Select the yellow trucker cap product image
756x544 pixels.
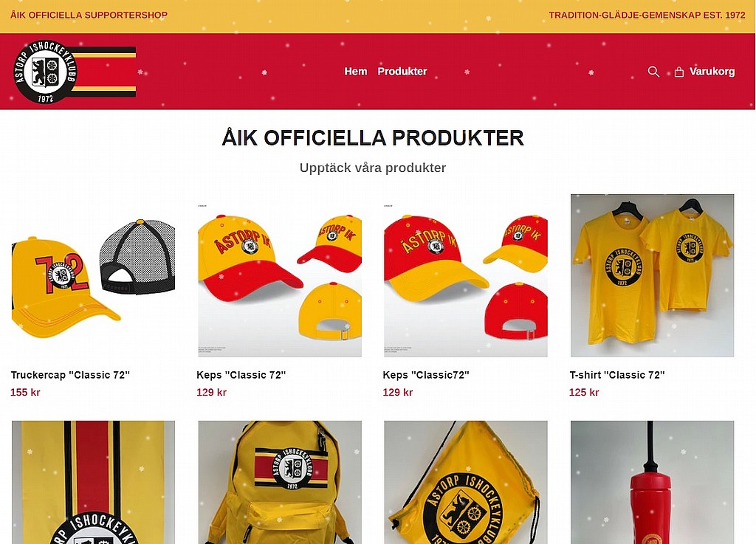click(x=94, y=275)
